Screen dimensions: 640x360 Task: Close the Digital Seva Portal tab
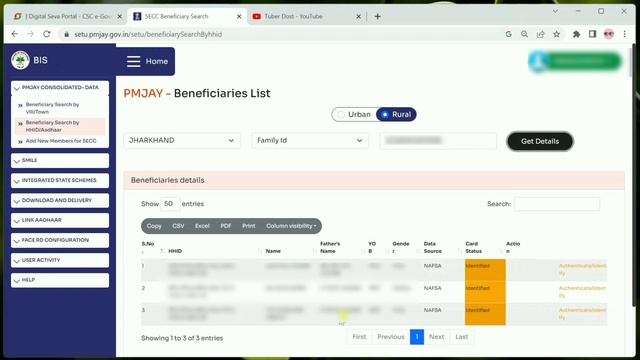pyautogui.click(x=120, y=17)
